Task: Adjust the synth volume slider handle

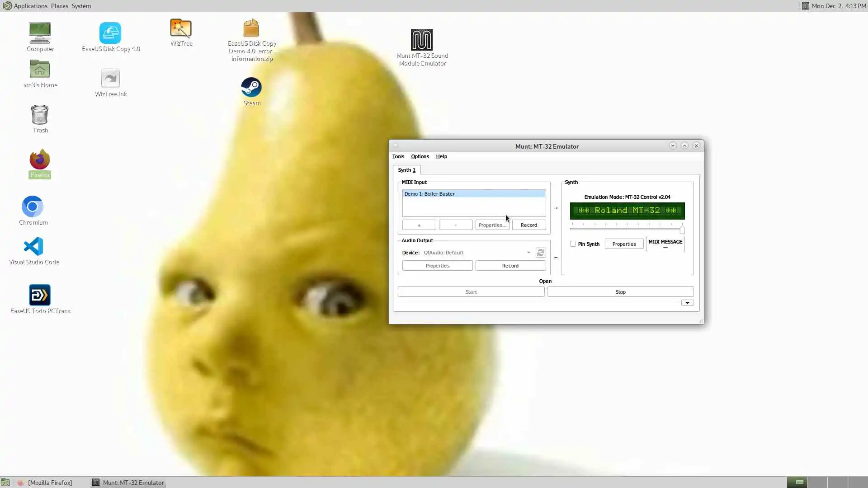Action: 682,230
